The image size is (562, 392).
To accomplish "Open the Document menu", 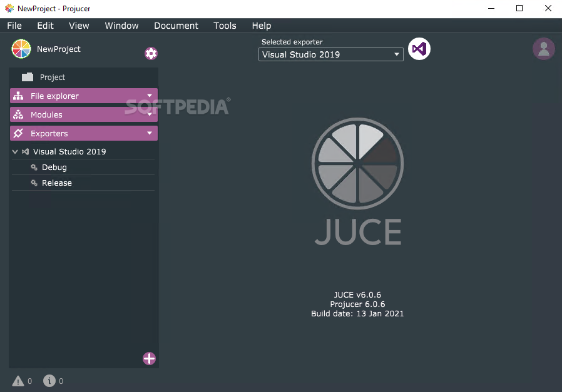I will tap(176, 26).
